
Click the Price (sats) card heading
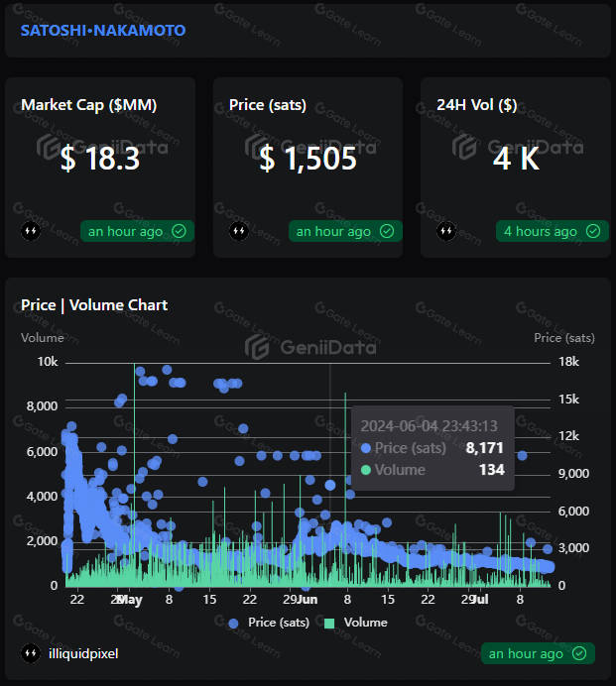point(268,105)
